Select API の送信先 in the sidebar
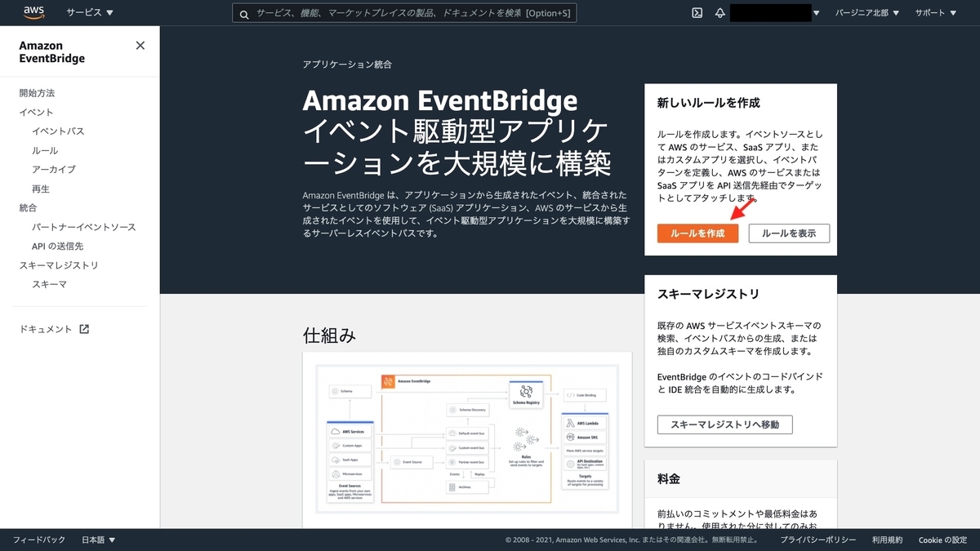This screenshot has height=551, width=980. click(57, 247)
